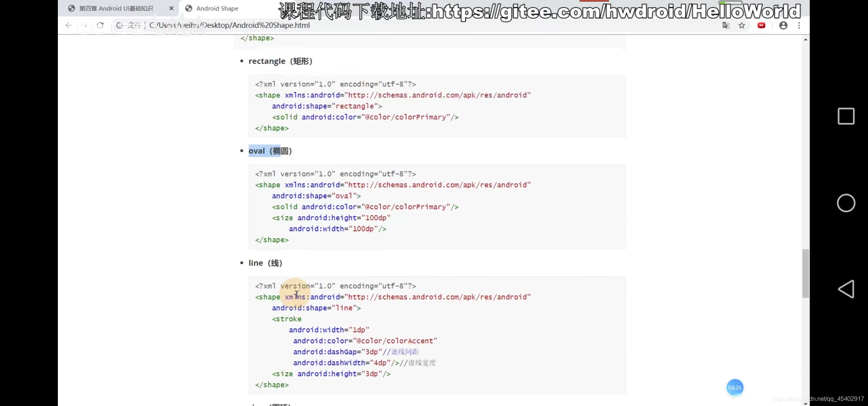This screenshot has width=868, height=406.
Task: Click the browser forward arrow
Action: (x=85, y=25)
